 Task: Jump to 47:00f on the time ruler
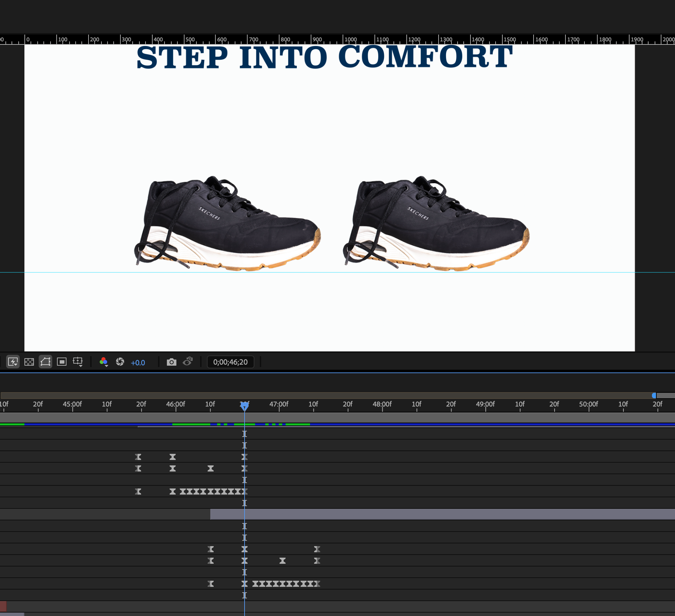click(279, 404)
